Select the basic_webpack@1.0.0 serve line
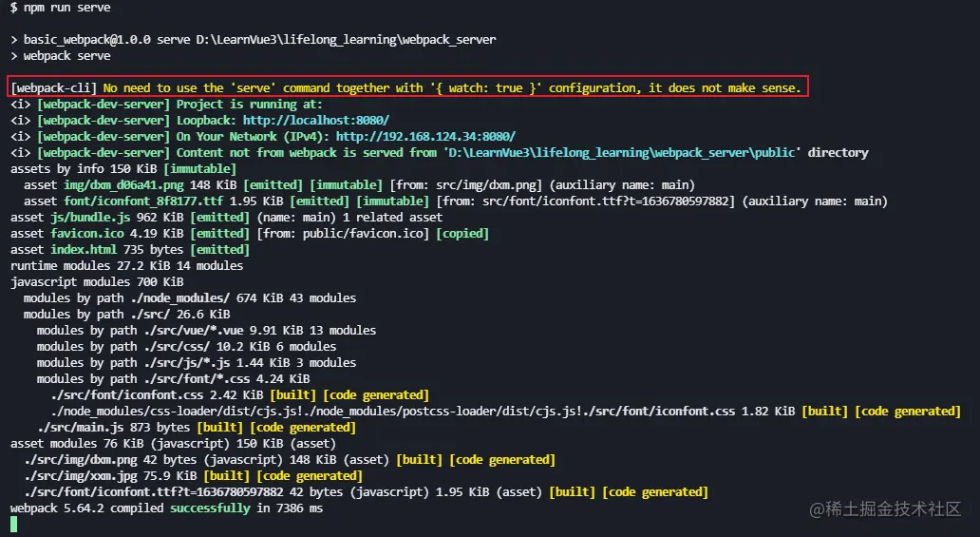The height and width of the screenshot is (537, 980). click(x=254, y=39)
